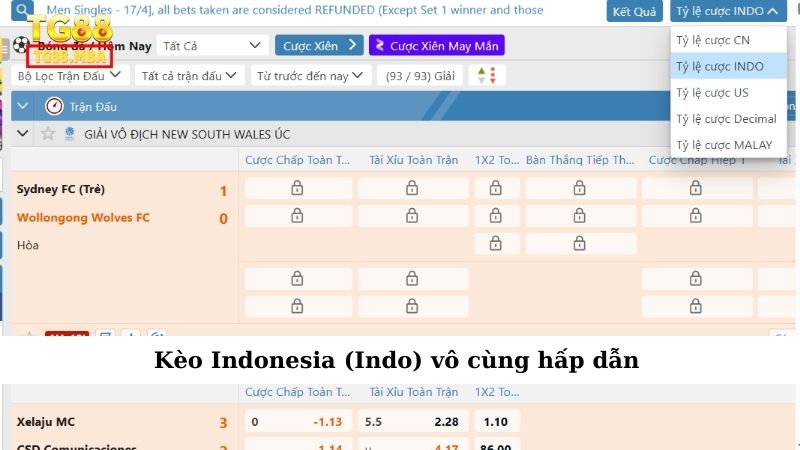Click Wollongong Wolves locked 1X2 cell

point(496,216)
